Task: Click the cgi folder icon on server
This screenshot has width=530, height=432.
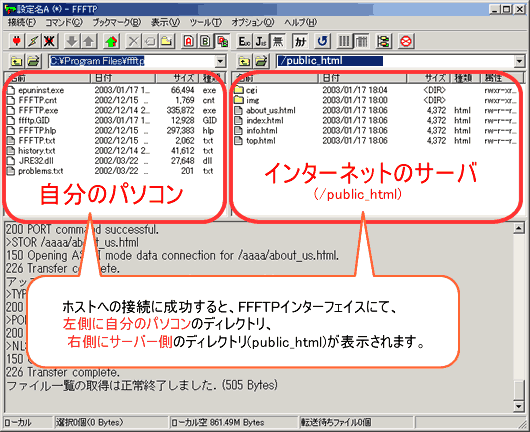Action: 239,90
